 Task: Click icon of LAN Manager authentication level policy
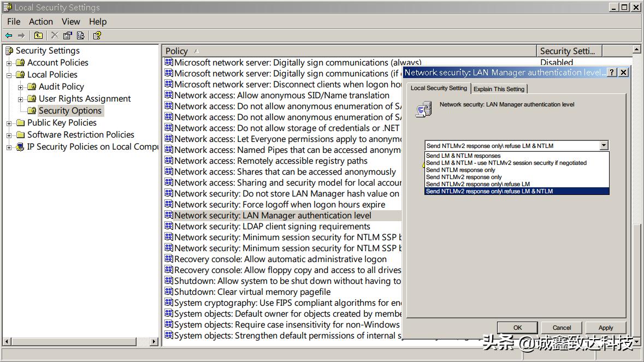168,215
